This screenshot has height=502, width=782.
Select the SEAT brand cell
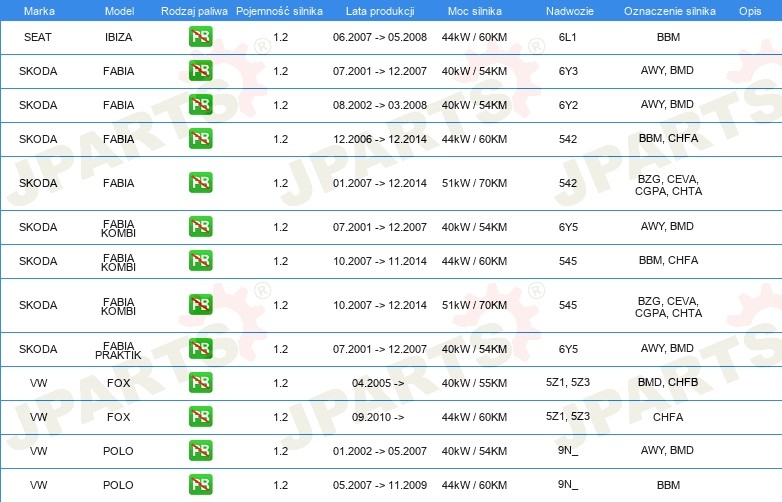(38, 37)
